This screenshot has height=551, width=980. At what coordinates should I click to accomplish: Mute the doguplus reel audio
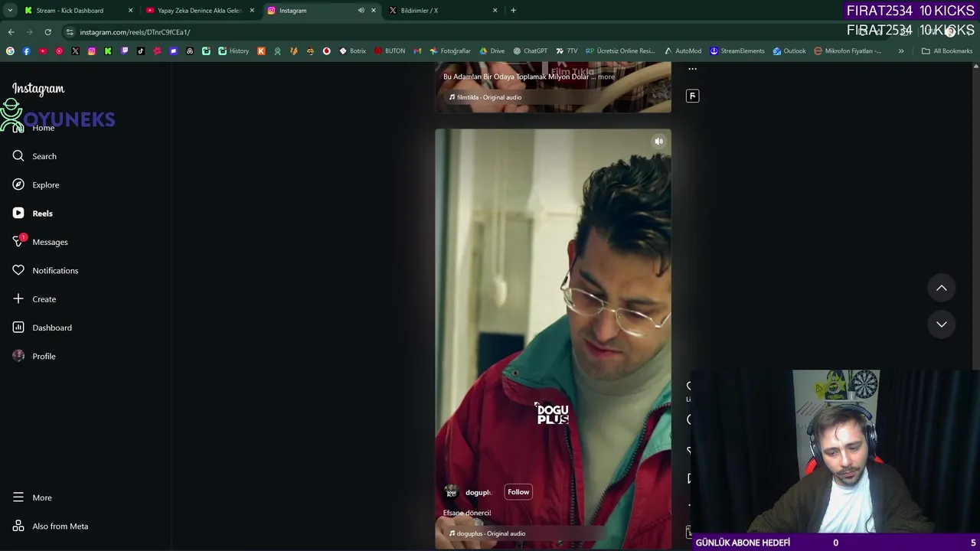click(x=658, y=141)
